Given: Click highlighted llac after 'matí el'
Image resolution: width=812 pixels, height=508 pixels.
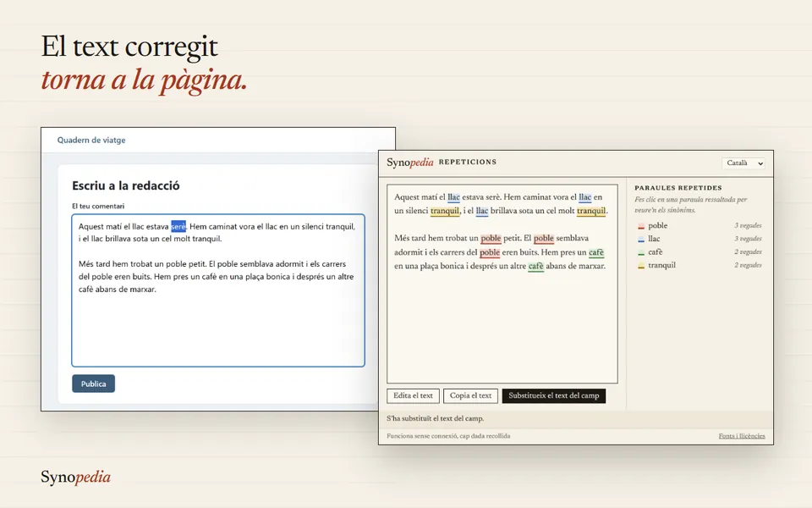Looking at the screenshot, I should (x=453, y=197).
